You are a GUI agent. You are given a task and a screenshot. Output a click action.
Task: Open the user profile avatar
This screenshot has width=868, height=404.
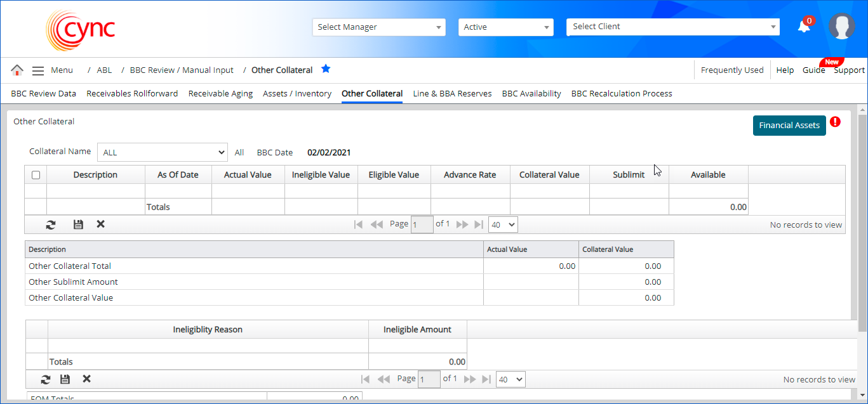click(x=841, y=27)
